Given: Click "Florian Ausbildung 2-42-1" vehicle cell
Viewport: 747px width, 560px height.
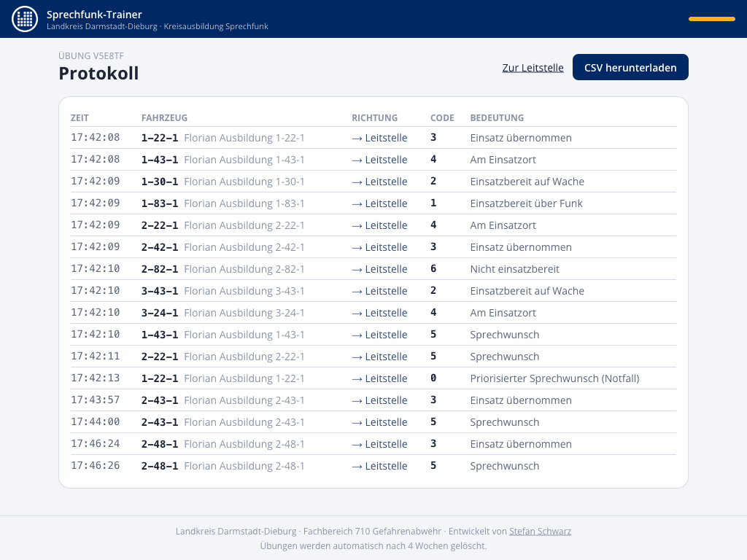Looking at the screenshot, I should click(244, 247).
